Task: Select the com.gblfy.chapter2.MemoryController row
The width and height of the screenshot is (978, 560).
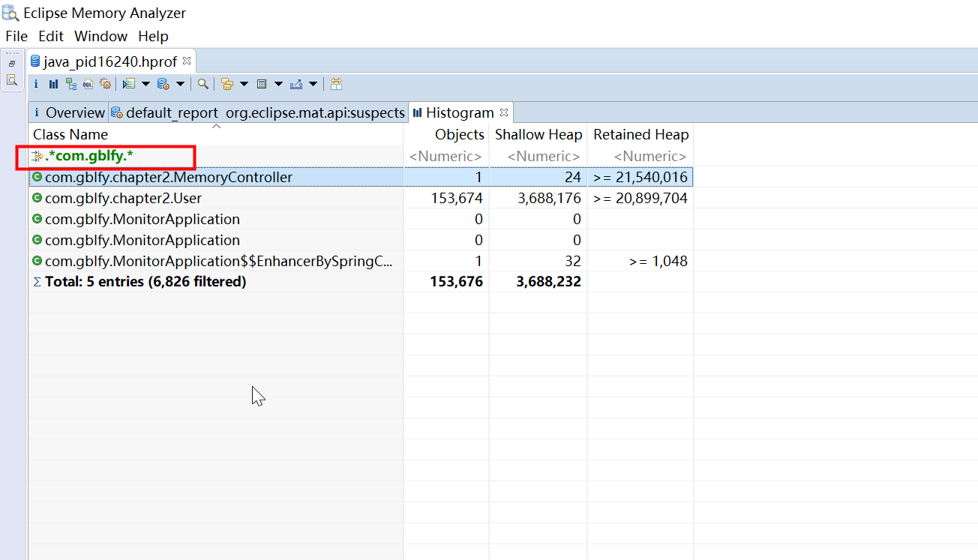Action: [x=361, y=178]
